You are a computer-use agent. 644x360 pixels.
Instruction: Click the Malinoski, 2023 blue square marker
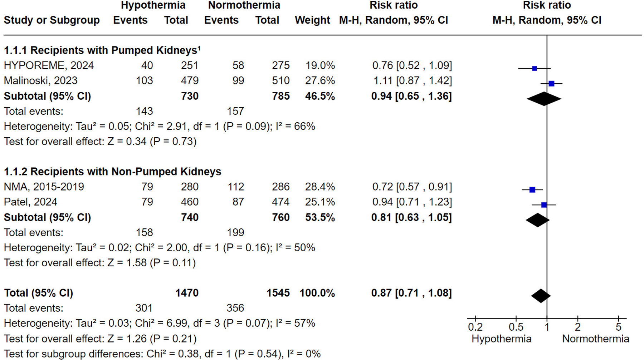pos(551,84)
